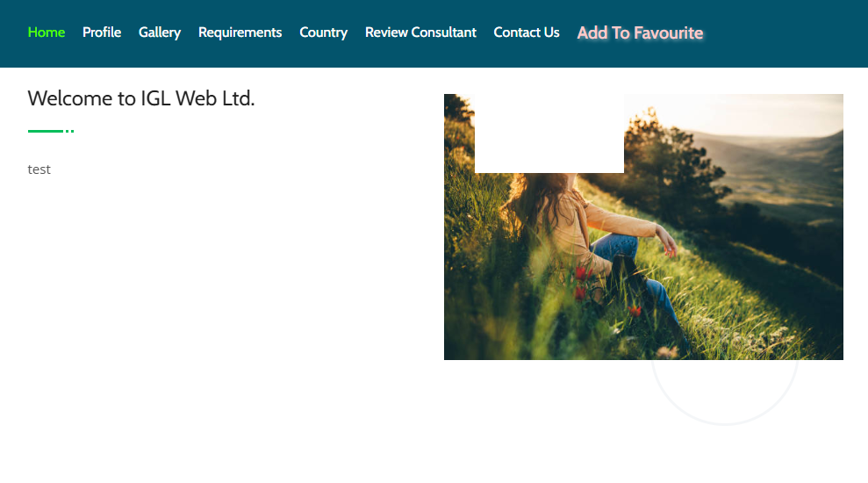The image size is (868, 483).
Task: Click the white blank box over the photo
Action: pos(549,133)
